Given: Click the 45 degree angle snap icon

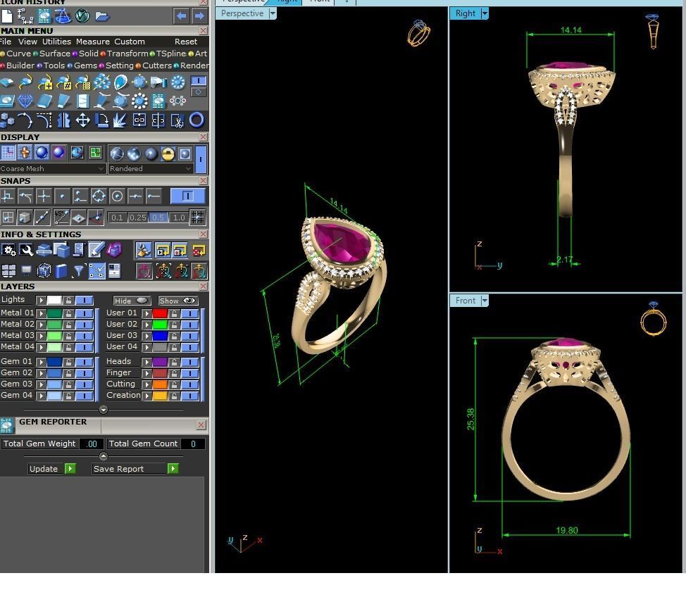Looking at the screenshot, I should pyautogui.click(x=61, y=217).
